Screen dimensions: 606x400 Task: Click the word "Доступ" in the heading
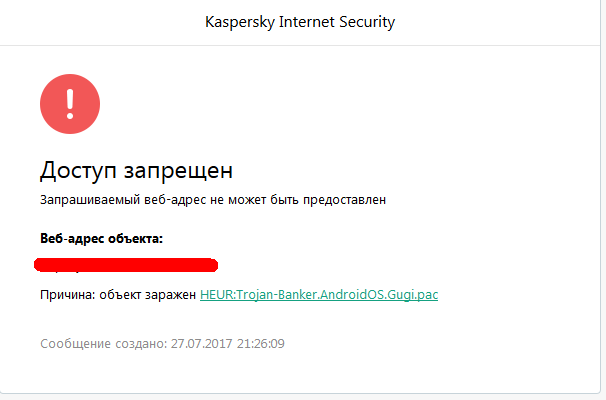click(80, 169)
